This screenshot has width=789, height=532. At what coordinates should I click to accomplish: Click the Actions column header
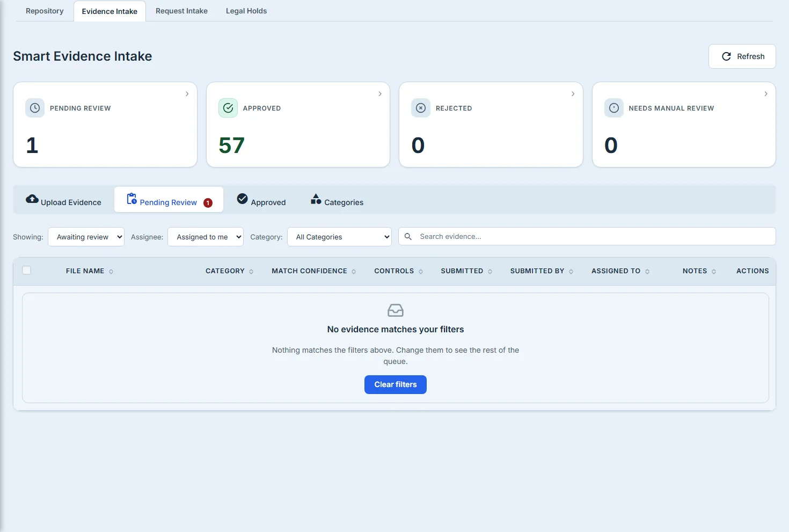[753, 271]
